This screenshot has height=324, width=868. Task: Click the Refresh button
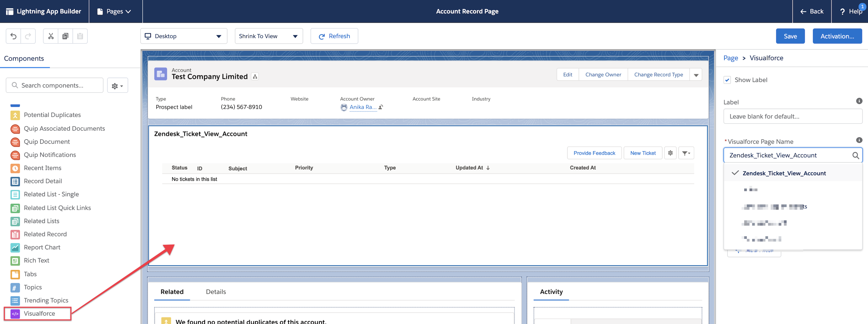click(334, 36)
